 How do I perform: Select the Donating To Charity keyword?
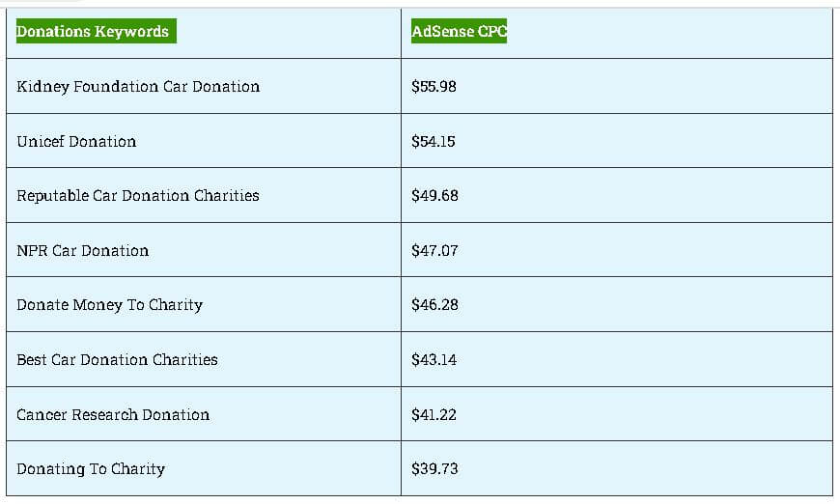pyautogui.click(x=91, y=469)
